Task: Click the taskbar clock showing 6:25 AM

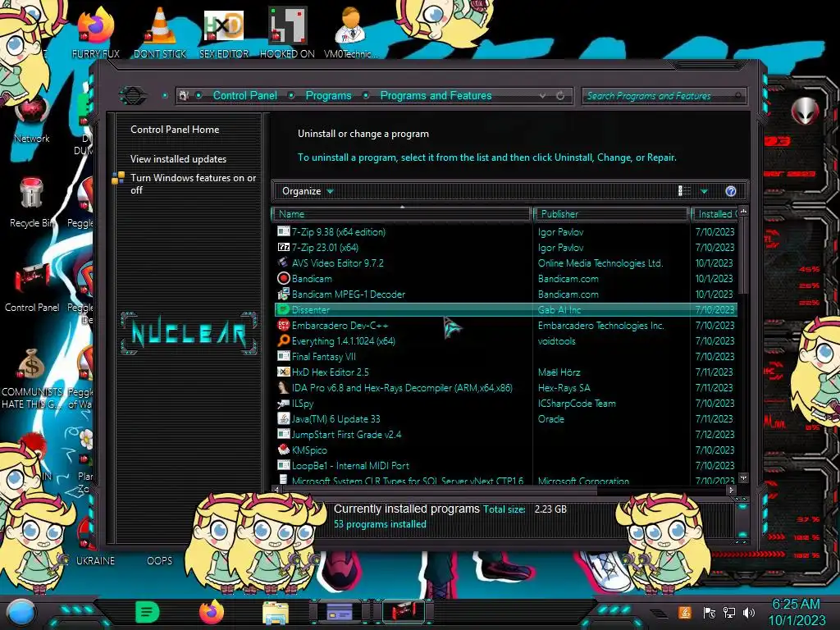Action: tap(797, 612)
